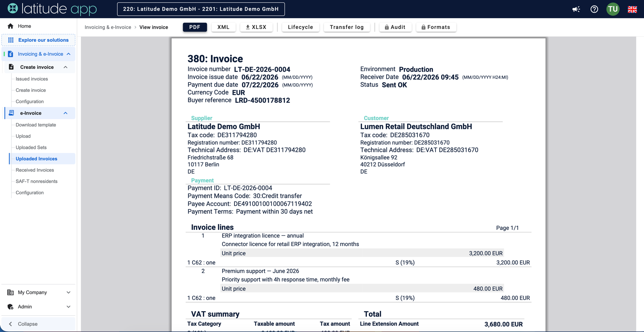Select Create invoice sub-item under Create invoice
644x332 pixels.
coord(31,90)
